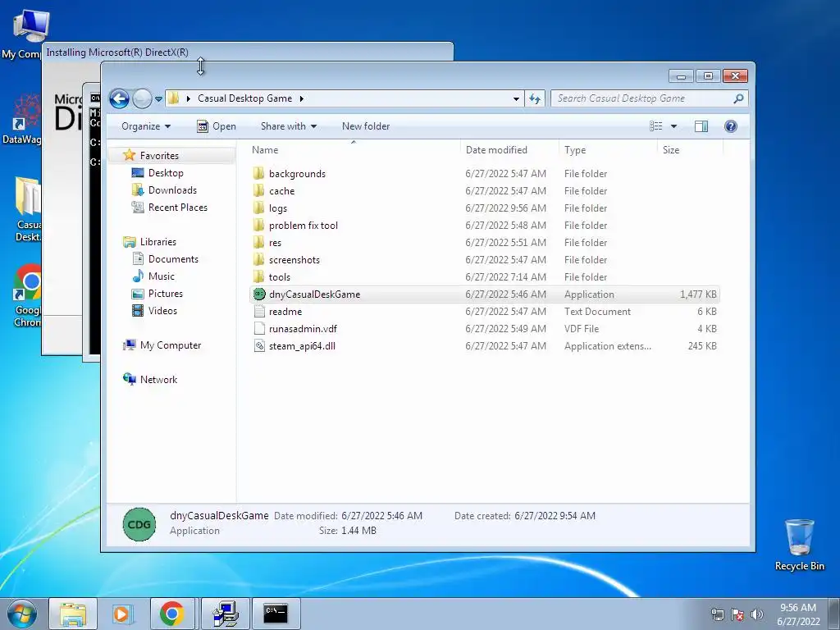This screenshot has height=630, width=840.
Task: Open My Computer in navigation pane
Action: (171, 345)
